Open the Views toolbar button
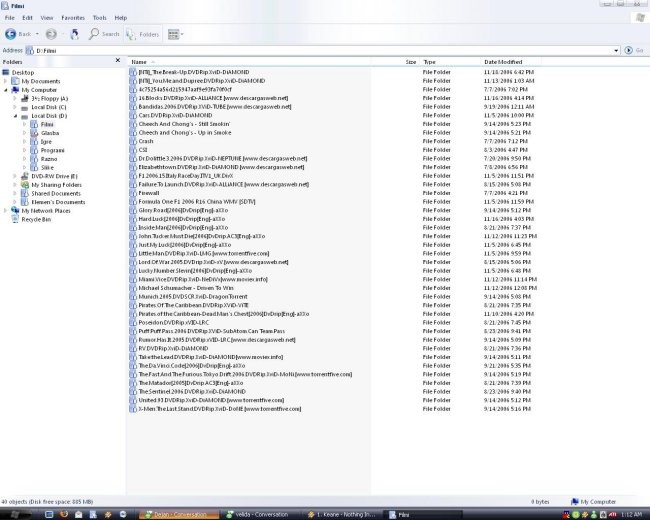 (x=175, y=34)
